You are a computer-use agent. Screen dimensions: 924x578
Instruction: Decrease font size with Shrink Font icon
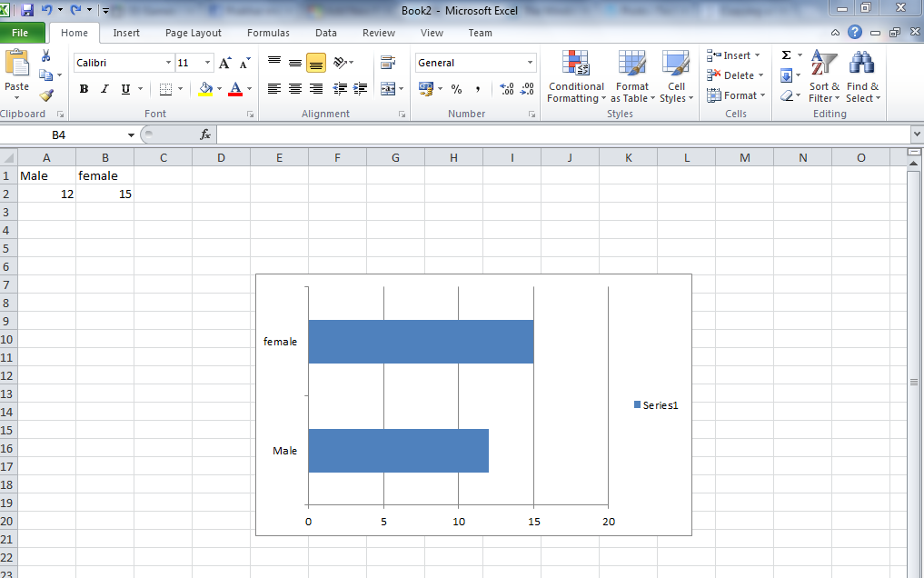coord(245,63)
